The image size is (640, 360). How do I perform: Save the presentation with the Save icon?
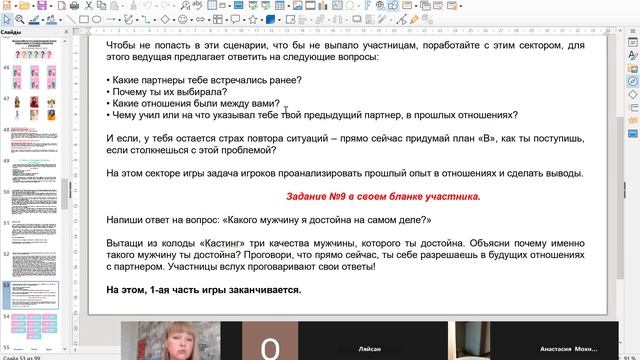[42, 6]
